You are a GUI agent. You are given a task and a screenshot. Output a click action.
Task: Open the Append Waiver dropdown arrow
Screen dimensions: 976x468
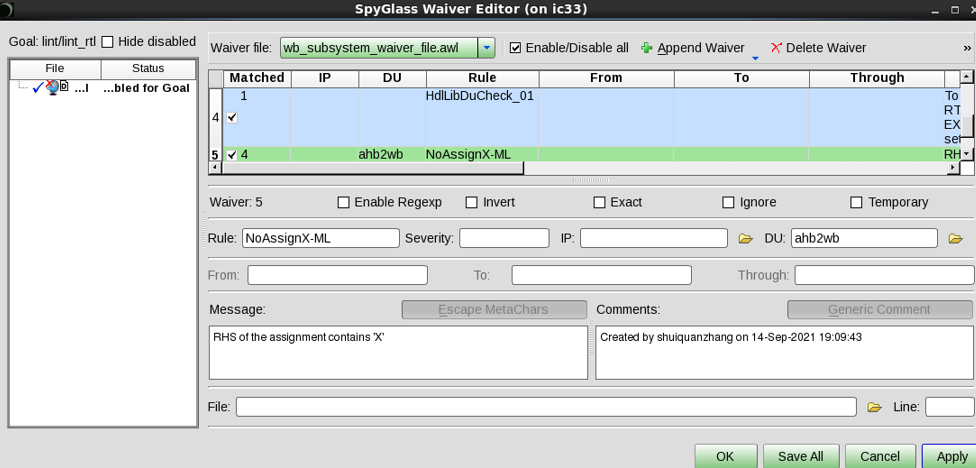[x=755, y=58]
